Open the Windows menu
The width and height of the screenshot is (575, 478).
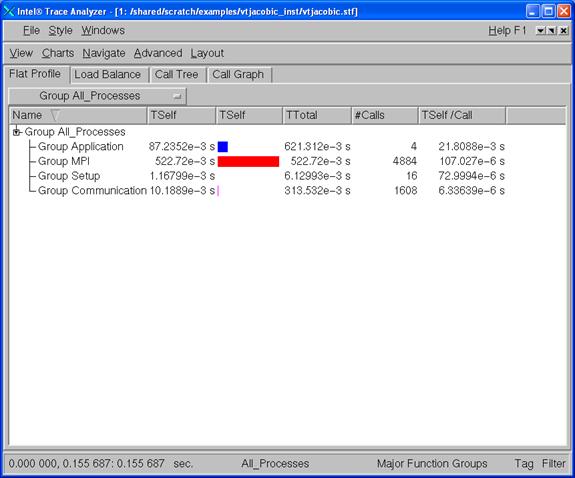point(103,30)
